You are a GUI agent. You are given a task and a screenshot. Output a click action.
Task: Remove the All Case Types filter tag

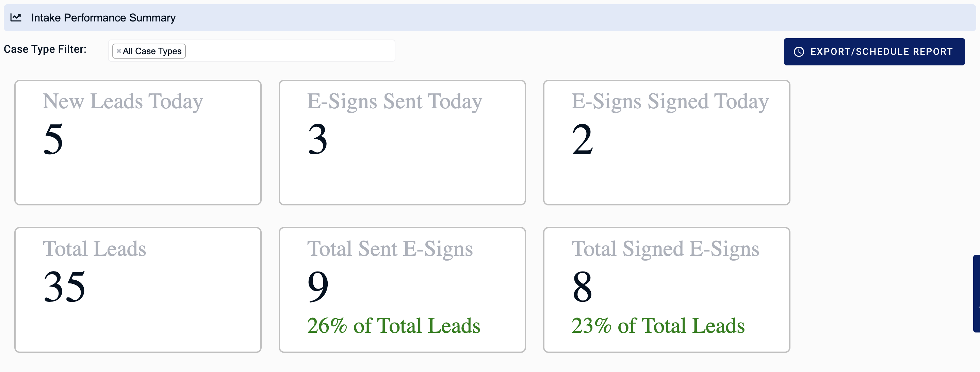tap(119, 51)
